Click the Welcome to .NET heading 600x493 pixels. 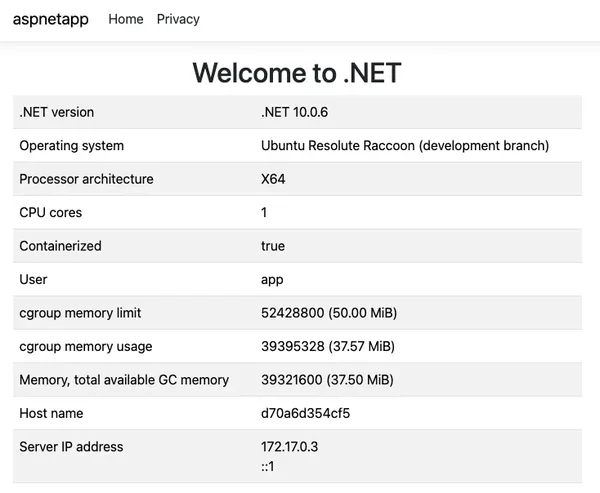297,73
